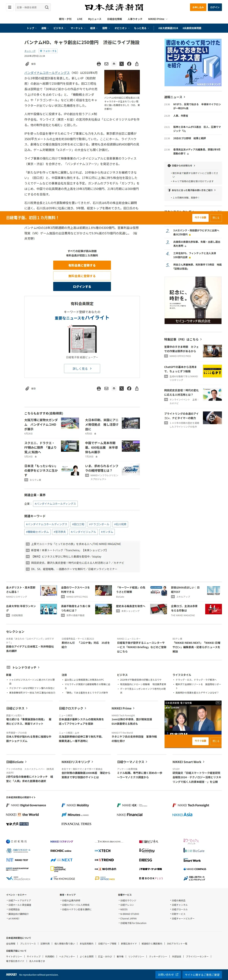Click the バンダイナムコホールディングス link in article text

(x=47, y=73)
